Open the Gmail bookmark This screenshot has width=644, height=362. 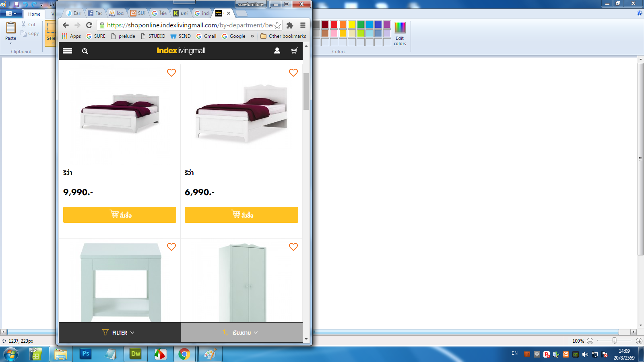click(206, 36)
